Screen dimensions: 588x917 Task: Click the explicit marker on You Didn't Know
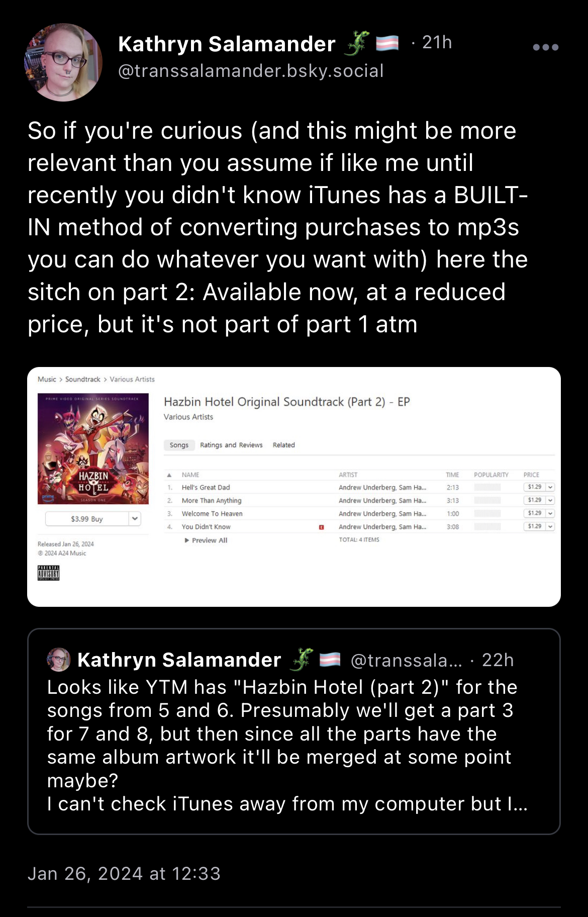click(x=322, y=527)
